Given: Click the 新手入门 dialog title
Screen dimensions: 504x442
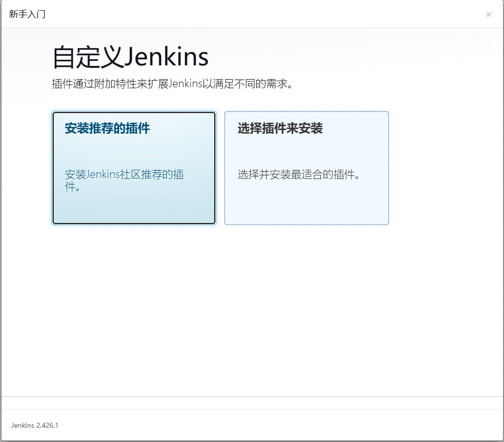Looking at the screenshot, I should tap(27, 14).
